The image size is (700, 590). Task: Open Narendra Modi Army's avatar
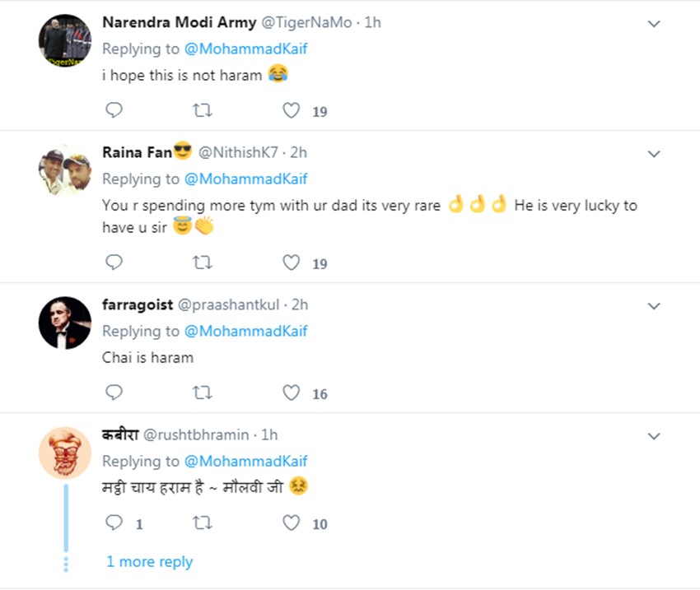click(x=64, y=40)
